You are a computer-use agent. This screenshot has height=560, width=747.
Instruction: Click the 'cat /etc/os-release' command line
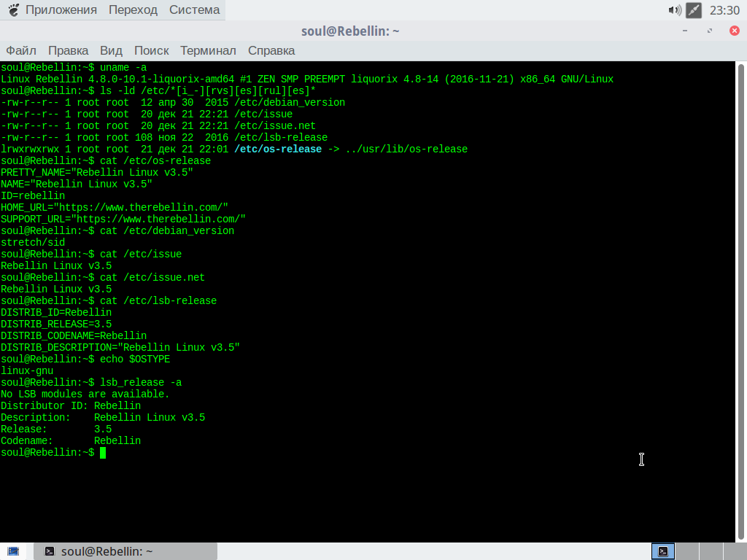(x=106, y=161)
